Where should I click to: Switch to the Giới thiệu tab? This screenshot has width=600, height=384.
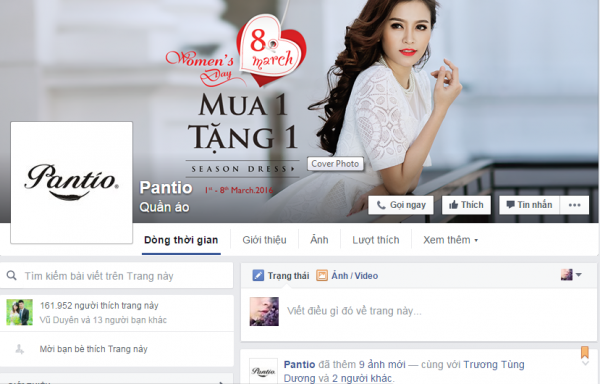point(264,240)
